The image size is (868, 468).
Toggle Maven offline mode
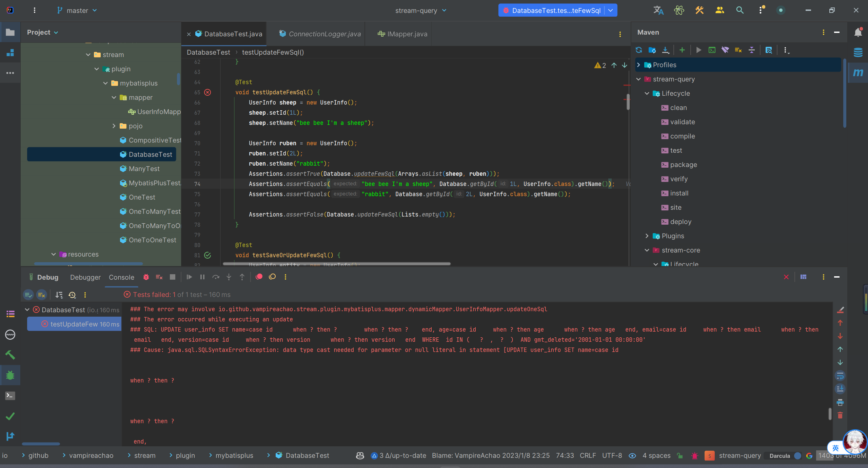(725, 50)
